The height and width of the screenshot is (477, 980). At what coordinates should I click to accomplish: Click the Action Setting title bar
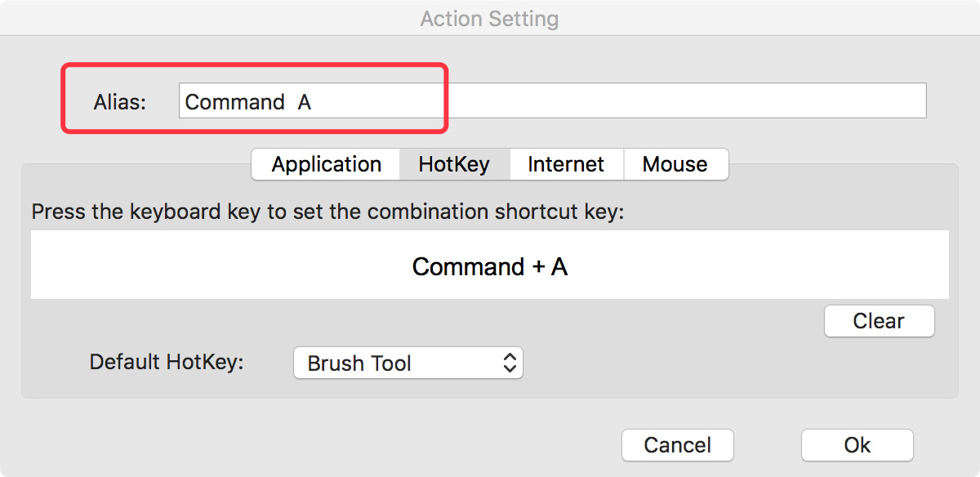click(x=489, y=18)
